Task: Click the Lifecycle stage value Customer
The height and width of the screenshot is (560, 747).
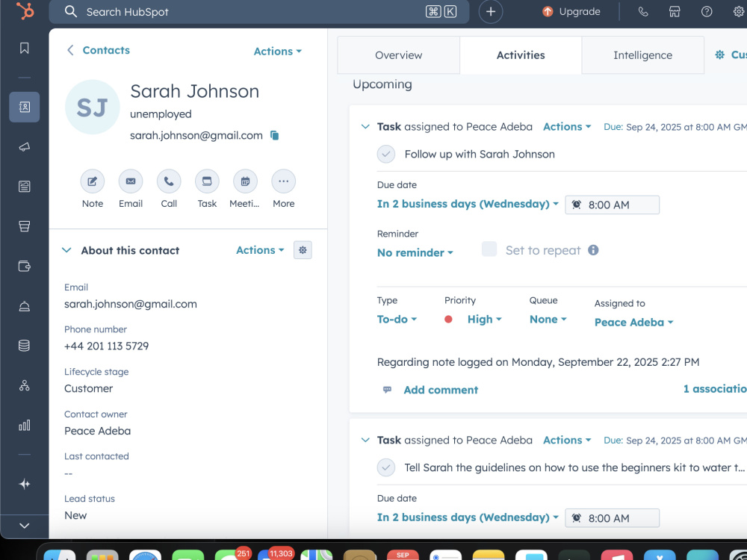Action: (x=89, y=388)
